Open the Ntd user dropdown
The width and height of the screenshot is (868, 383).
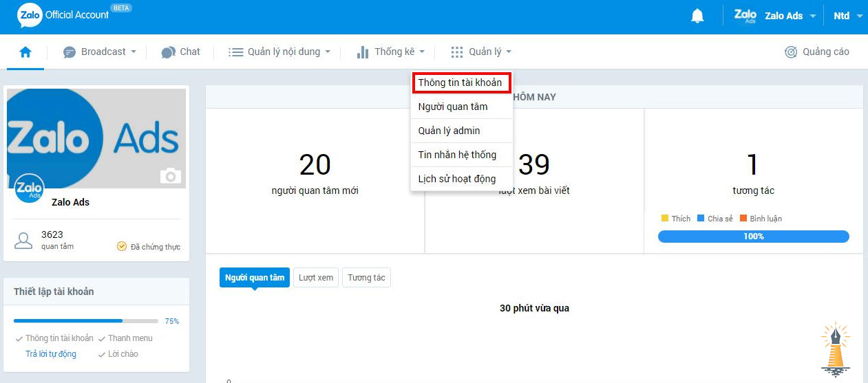point(848,16)
